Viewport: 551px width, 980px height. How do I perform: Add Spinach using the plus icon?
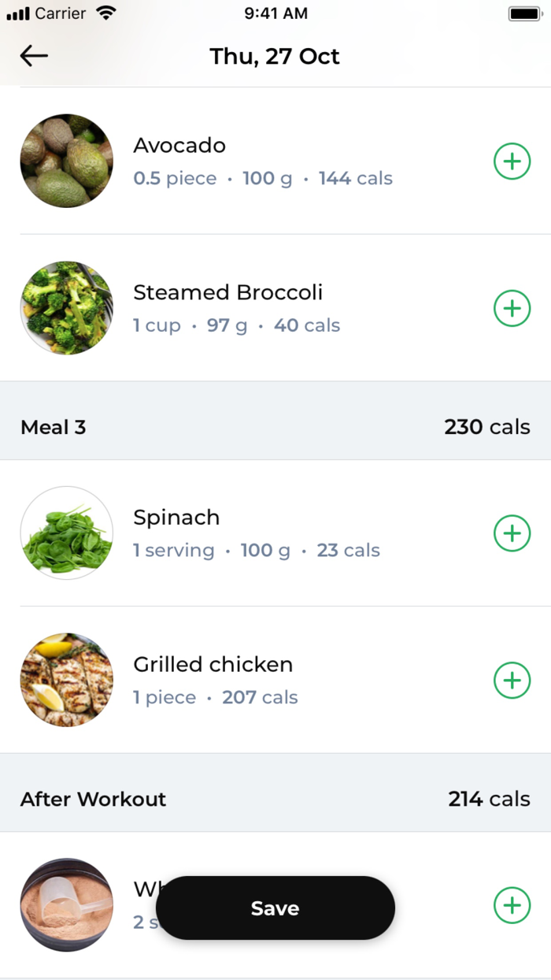(x=512, y=533)
